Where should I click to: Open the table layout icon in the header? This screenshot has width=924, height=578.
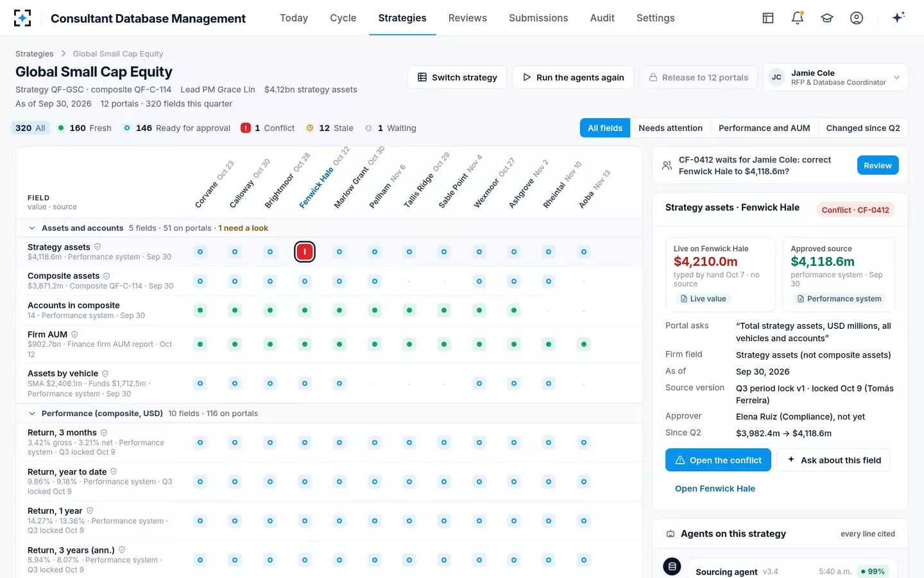[768, 18]
